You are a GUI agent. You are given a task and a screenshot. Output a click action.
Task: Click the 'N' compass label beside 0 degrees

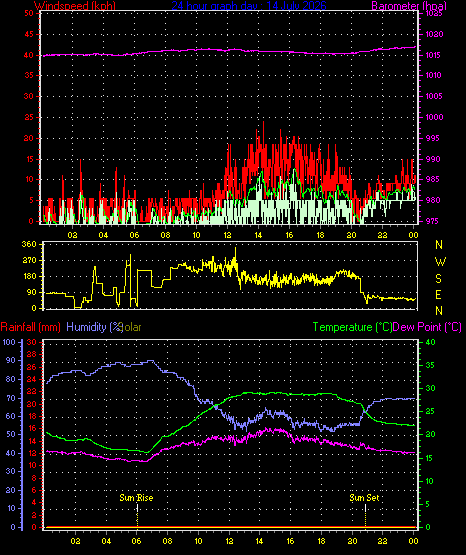point(439,311)
